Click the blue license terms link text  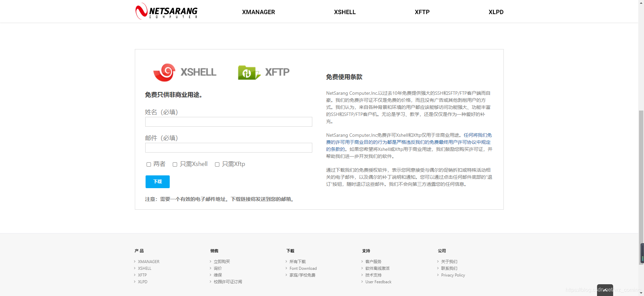point(409,142)
